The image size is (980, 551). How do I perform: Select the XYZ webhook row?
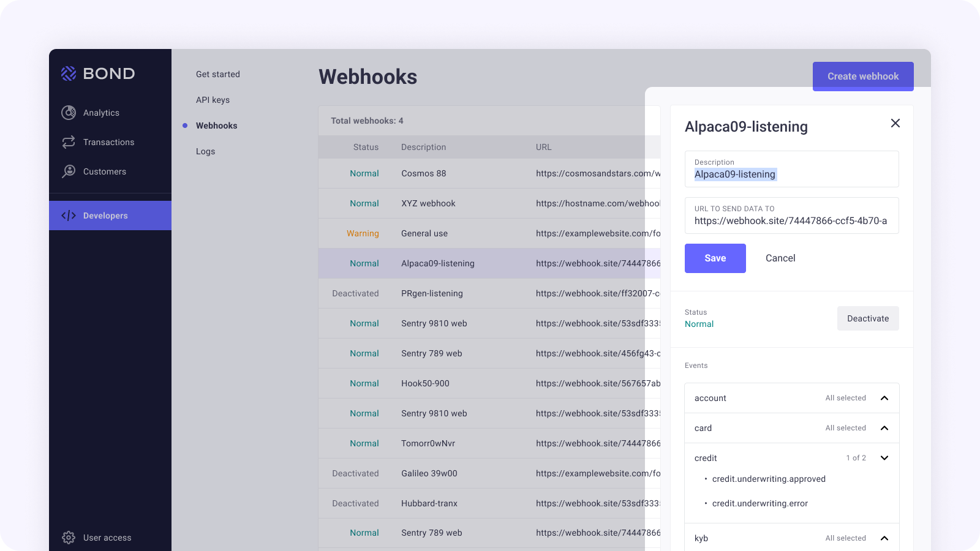pyautogui.click(x=489, y=203)
